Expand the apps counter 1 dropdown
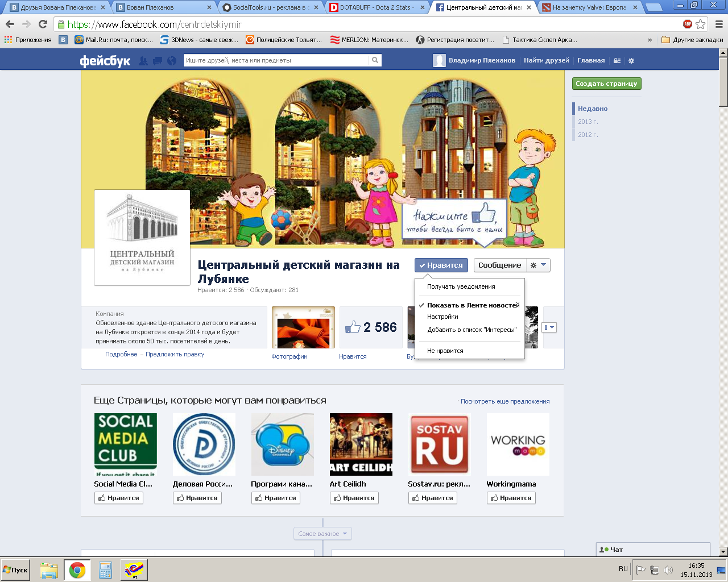This screenshot has width=728, height=582. click(549, 327)
